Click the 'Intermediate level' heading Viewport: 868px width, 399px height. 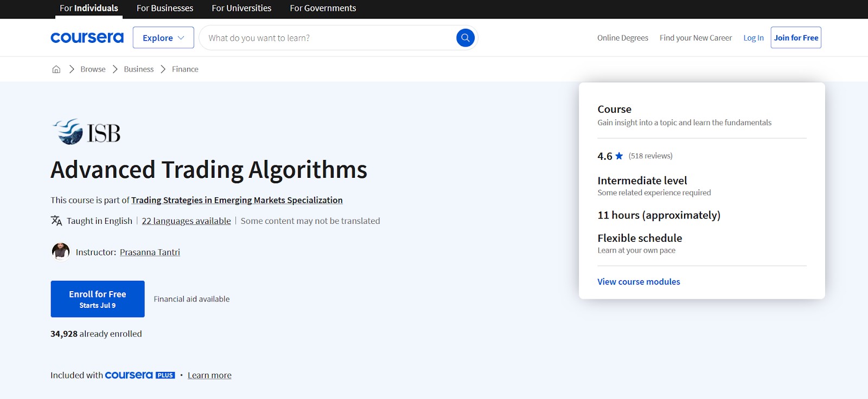[642, 181]
